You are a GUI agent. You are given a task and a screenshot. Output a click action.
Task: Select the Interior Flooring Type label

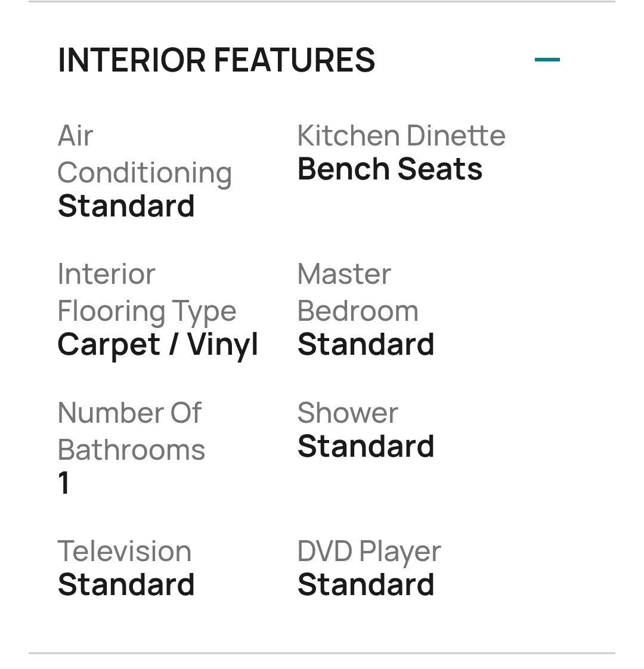[147, 293]
